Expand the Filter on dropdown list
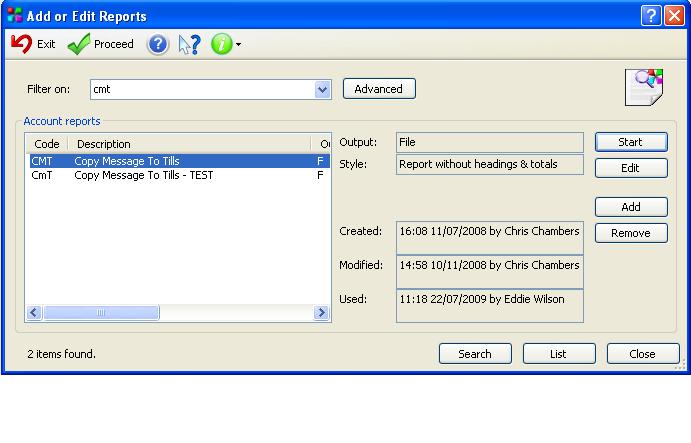This screenshot has height=443, width=691. pyautogui.click(x=322, y=89)
